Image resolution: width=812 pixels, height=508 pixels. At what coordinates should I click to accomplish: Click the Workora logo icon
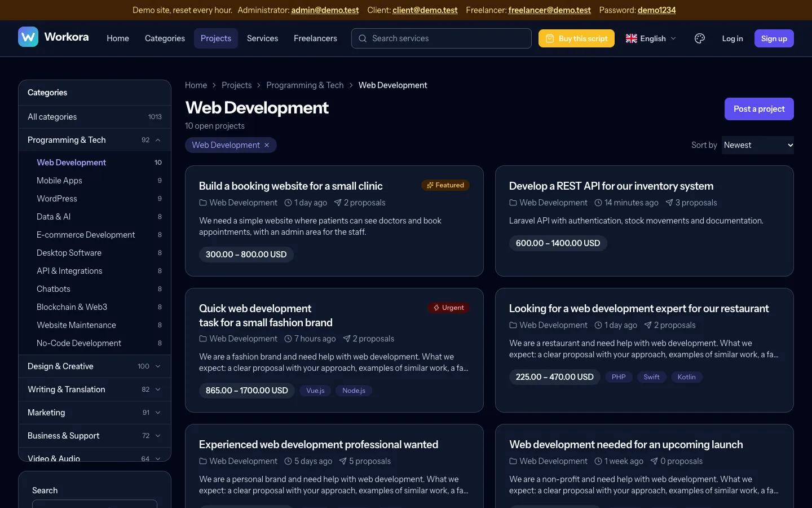click(28, 37)
